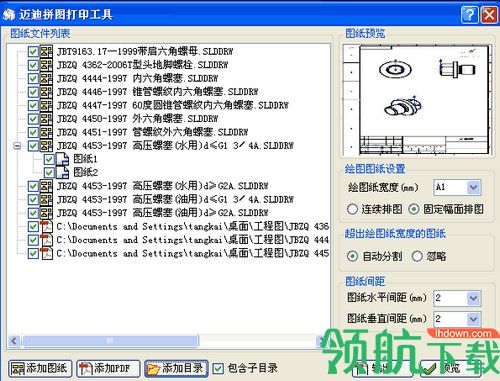Select the 图纸1 tree item text
The image size is (500, 381).
[x=85, y=159]
